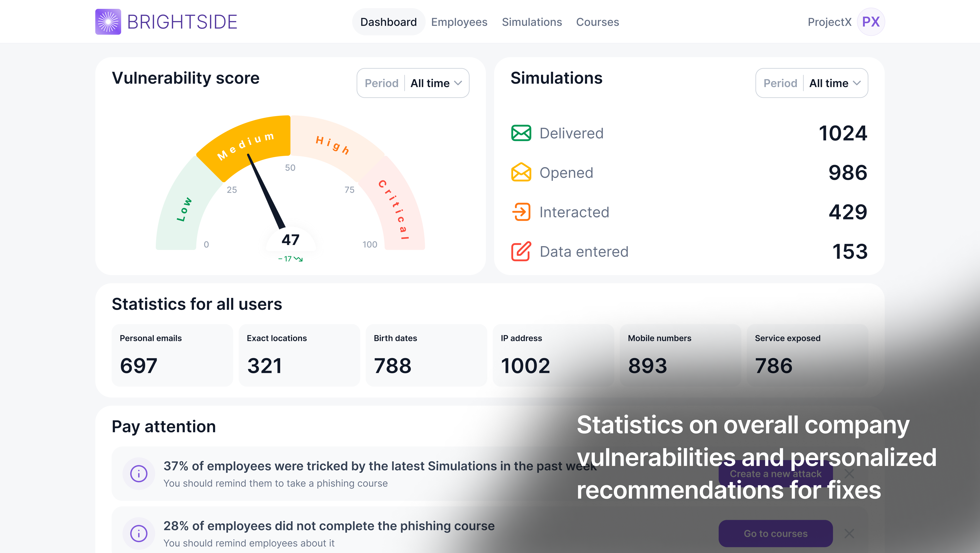Click the PX profile avatar
Viewport: 980px width, 553px height.
(870, 22)
